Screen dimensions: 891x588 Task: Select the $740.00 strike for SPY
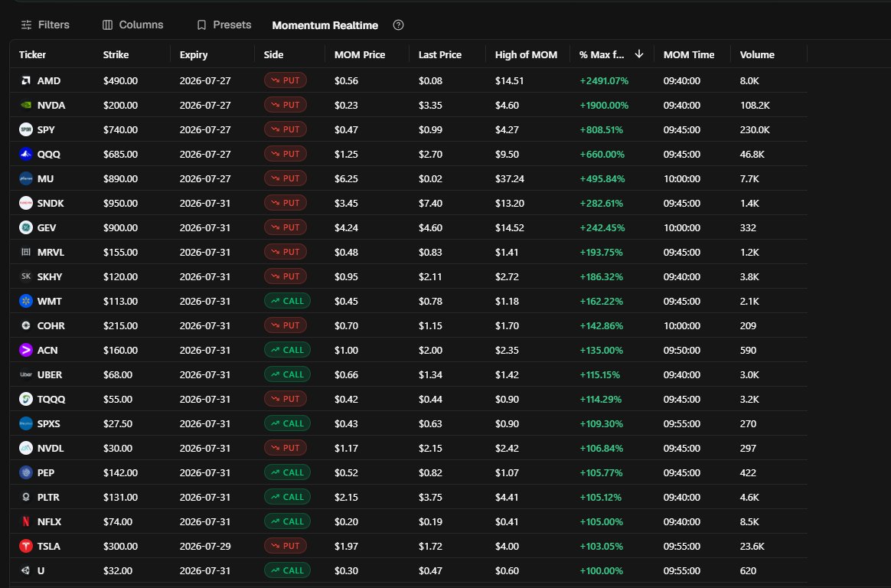click(120, 129)
